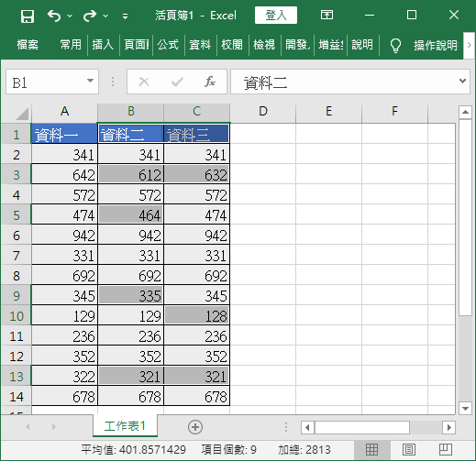Select all cells via corner triangle
Viewport: 476px width, 461px height.
click(22, 114)
